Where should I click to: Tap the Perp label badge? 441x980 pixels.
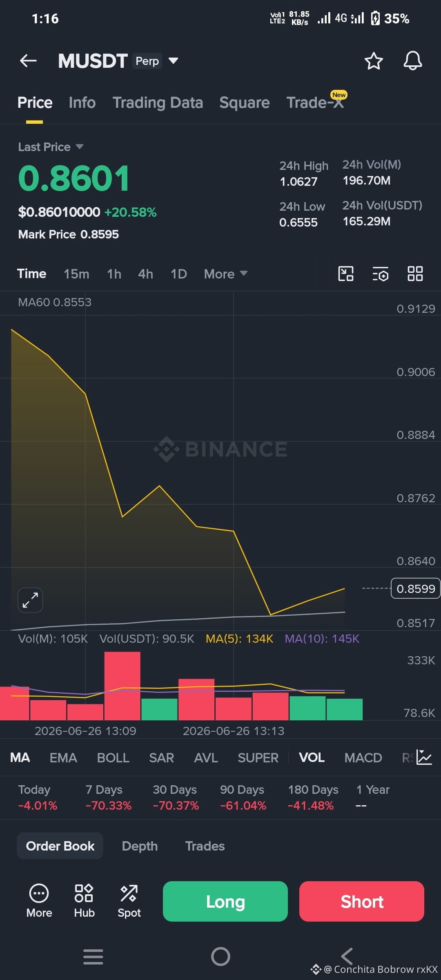[147, 61]
